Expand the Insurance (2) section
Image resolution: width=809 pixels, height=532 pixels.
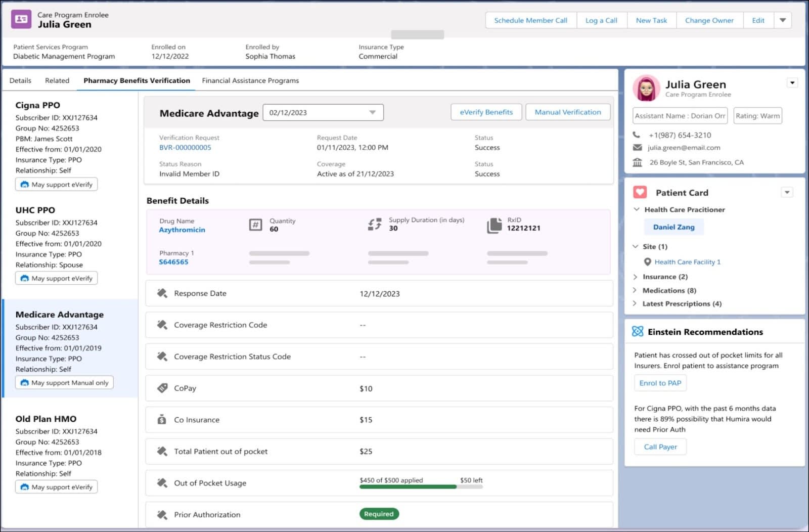[636, 277]
